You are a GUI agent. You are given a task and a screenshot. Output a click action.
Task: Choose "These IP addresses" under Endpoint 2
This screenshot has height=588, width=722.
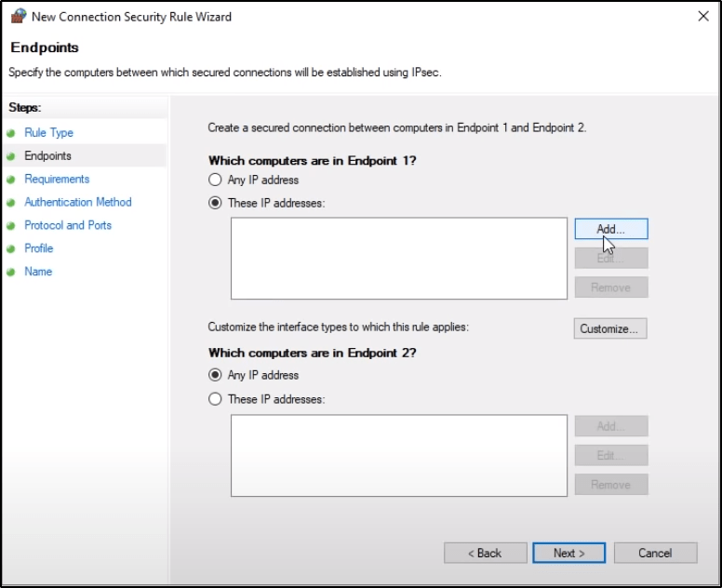point(216,399)
